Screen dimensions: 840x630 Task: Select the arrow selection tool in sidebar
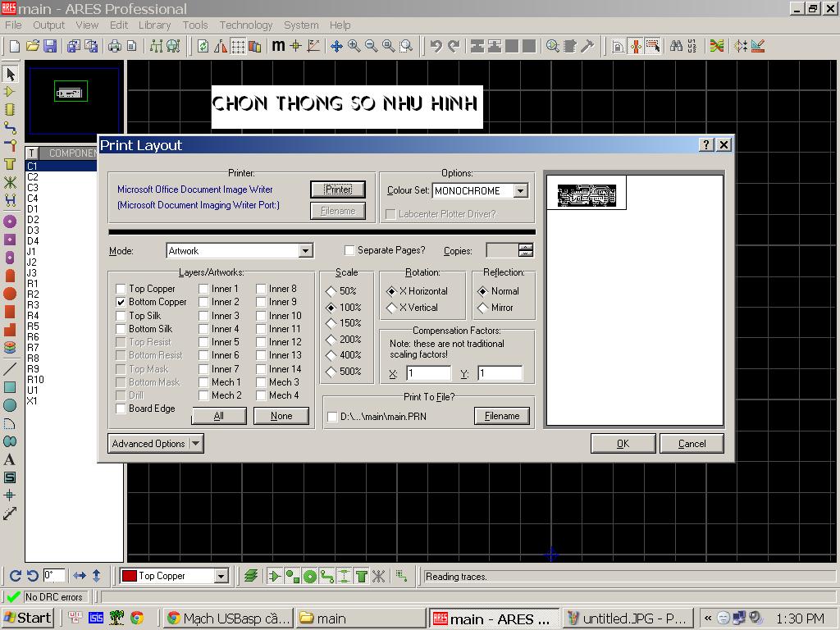pyautogui.click(x=10, y=74)
